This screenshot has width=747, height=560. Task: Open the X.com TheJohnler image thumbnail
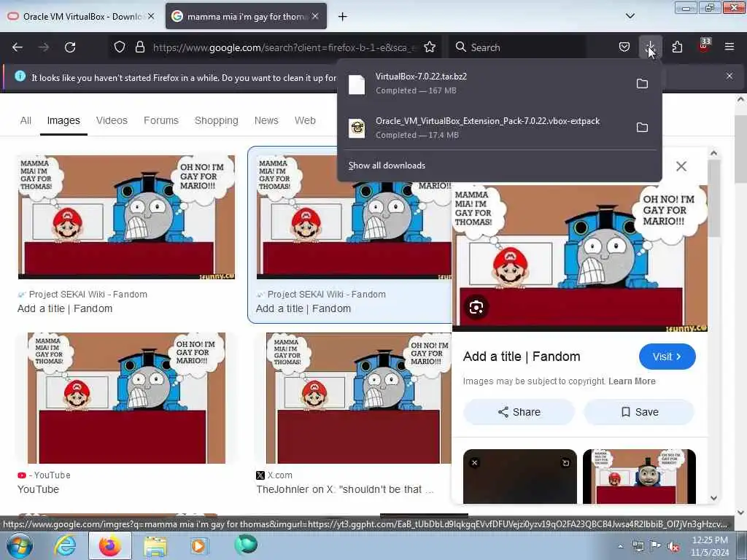pos(358,397)
